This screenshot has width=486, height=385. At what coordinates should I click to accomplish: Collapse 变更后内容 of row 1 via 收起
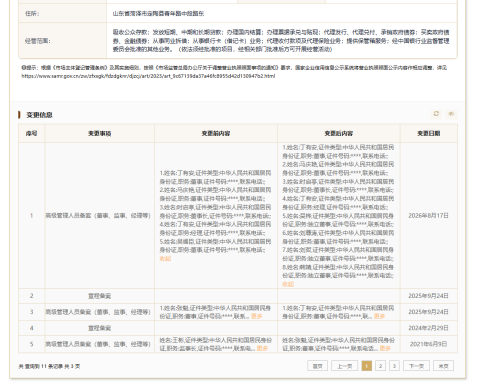click(x=288, y=284)
